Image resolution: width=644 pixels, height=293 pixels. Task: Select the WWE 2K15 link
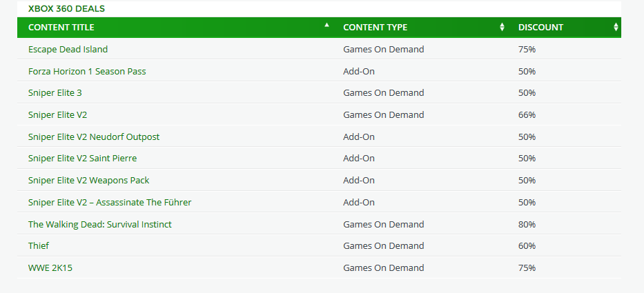[50, 267]
